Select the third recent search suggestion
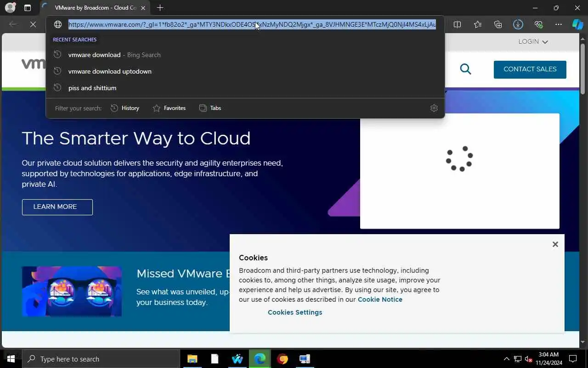 click(x=245, y=88)
